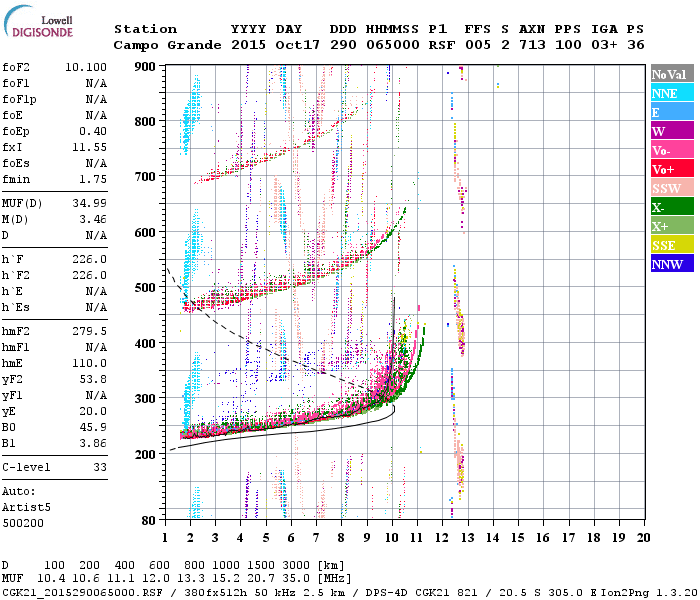This screenshot has height=600, width=700.
Task: Click the RSF program value
Action: pyautogui.click(x=442, y=45)
